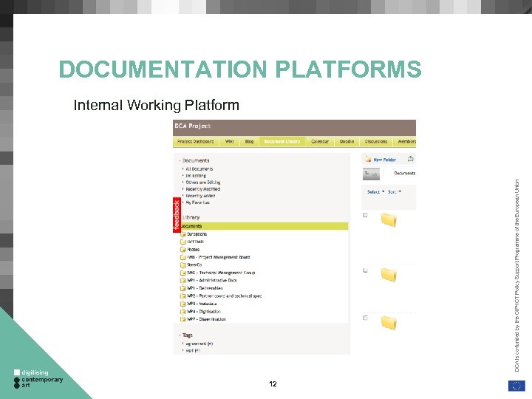The width and height of the screenshot is (532, 399).
Task: Select TMG - Technical Management Group folder
Action: coord(221,273)
